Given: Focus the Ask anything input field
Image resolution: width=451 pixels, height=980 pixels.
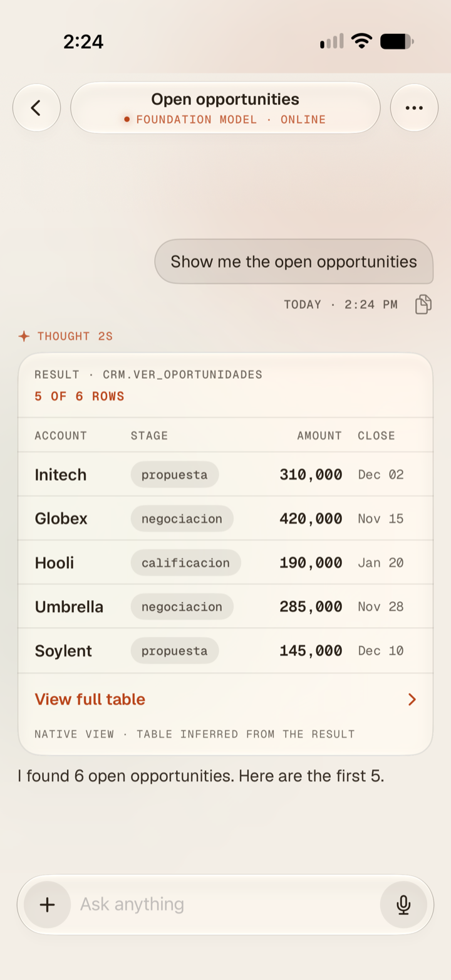Looking at the screenshot, I should (x=225, y=904).
